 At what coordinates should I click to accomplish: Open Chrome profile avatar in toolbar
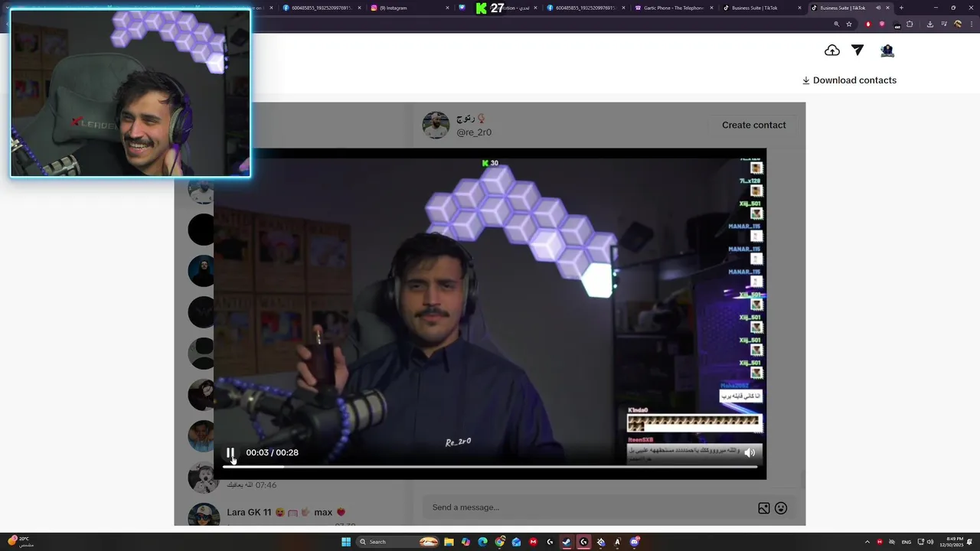click(x=957, y=24)
